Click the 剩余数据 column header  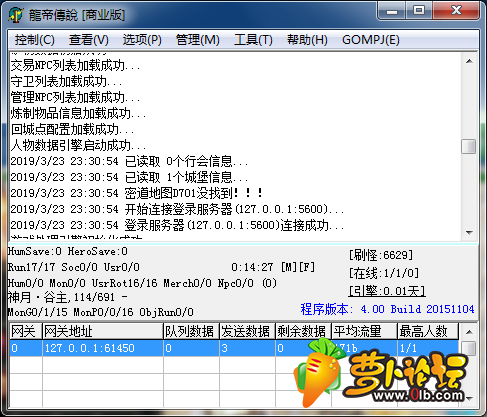(303, 331)
